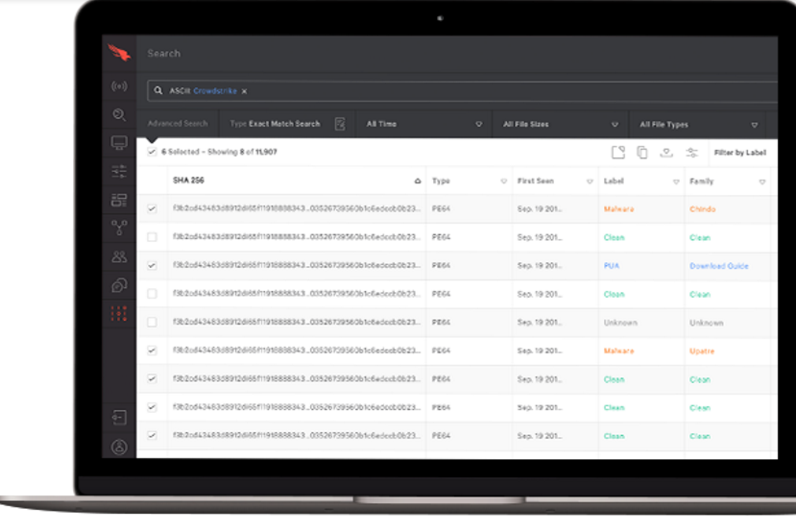796x532 pixels.
Task: Click the copy icon above the table
Action: pyautogui.click(x=642, y=153)
